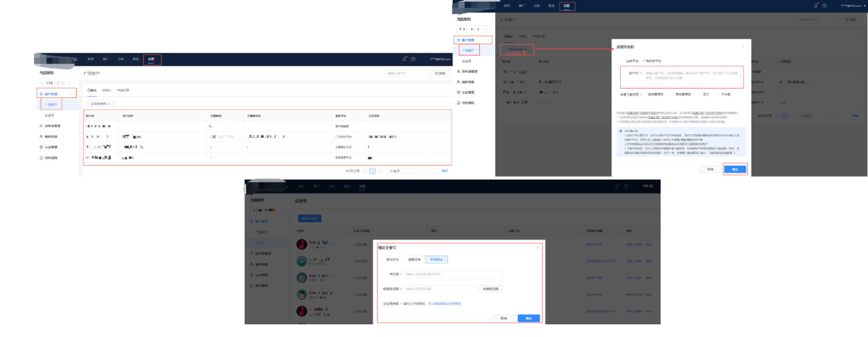
Task: Click the help question-mark icon on the 企业号 page
Action: click(626, 186)
